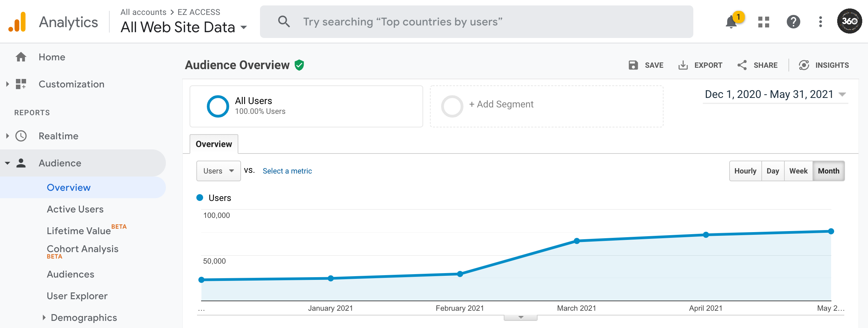Focus the Analytics search field
The height and width of the screenshot is (328, 868).
pos(476,22)
